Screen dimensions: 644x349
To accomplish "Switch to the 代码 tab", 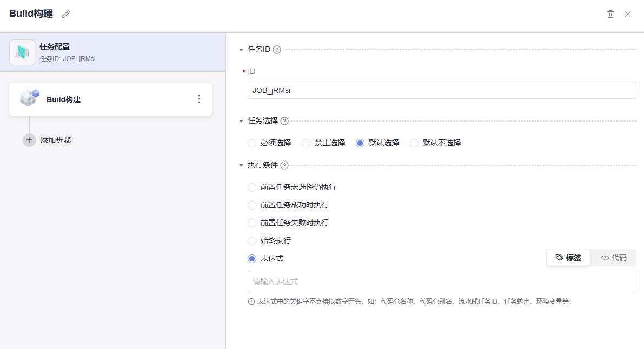I will [614, 258].
